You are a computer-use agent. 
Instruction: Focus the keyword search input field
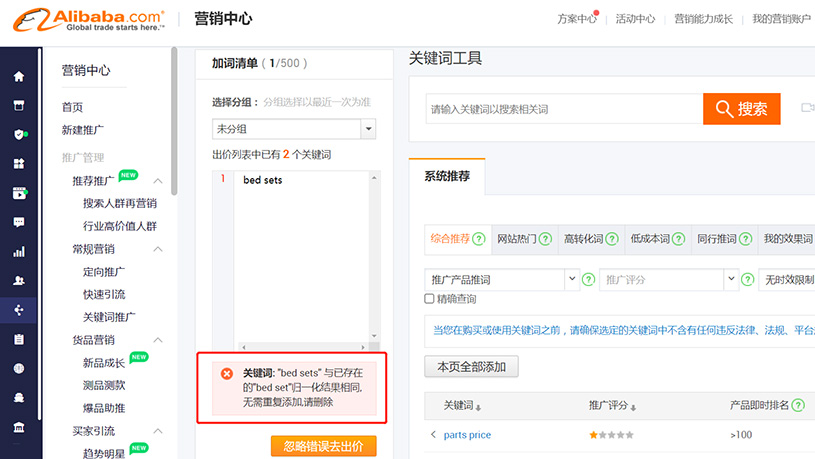pyautogui.click(x=564, y=109)
